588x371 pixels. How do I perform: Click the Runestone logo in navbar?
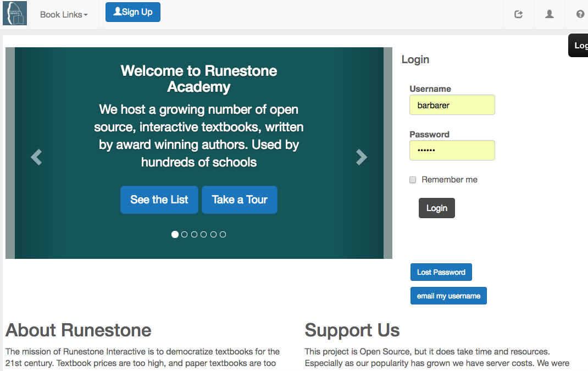click(x=15, y=13)
